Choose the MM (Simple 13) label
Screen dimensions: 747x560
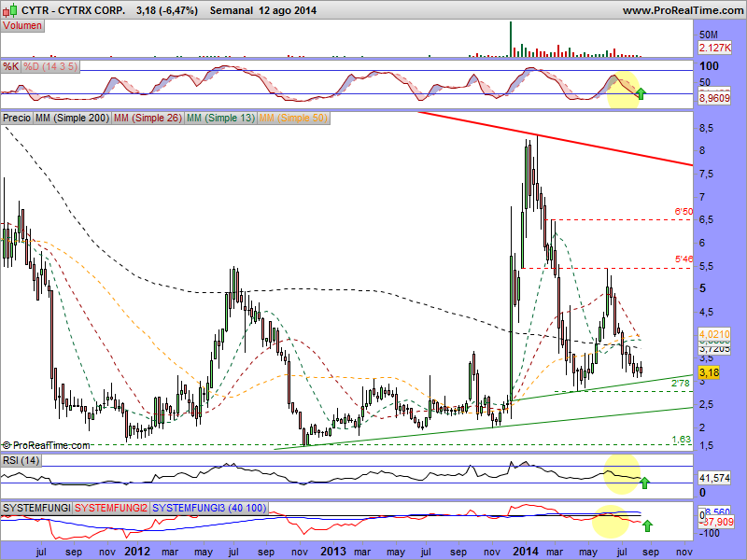pyautogui.click(x=220, y=118)
